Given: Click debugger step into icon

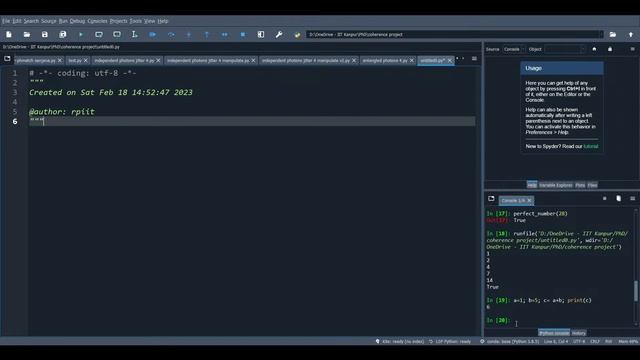Looking at the screenshot, I should pyautogui.click(x=189, y=35).
